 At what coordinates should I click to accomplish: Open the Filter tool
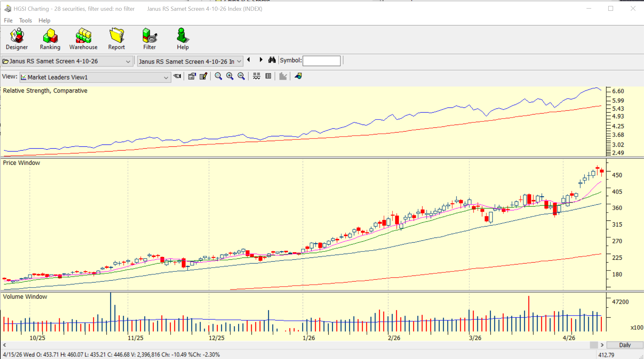[149, 39]
